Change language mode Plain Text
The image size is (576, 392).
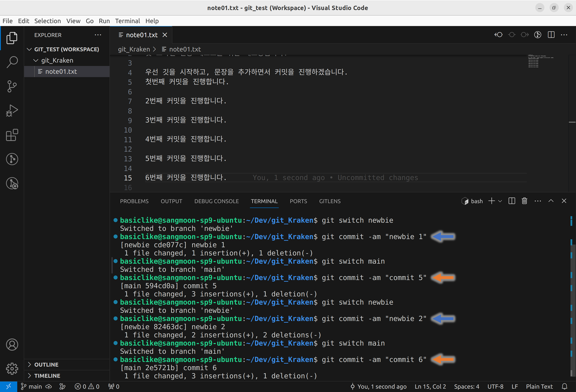[539, 387]
